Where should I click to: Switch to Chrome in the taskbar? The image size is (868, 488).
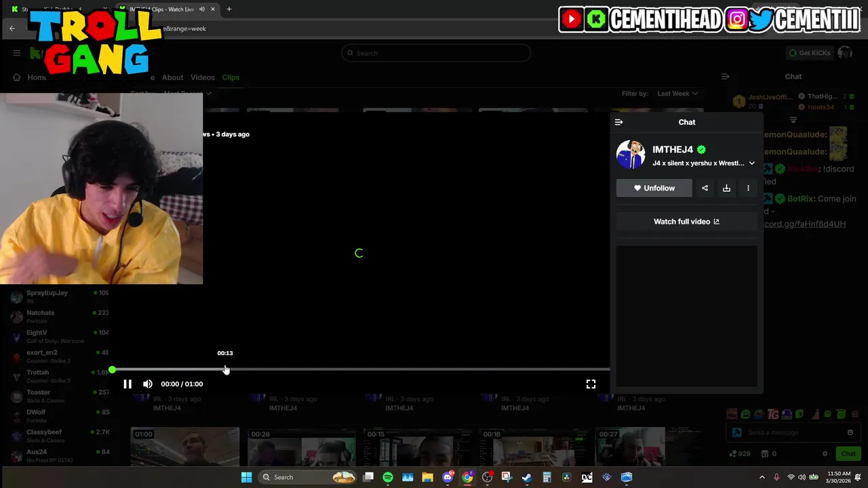click(467, 477)
